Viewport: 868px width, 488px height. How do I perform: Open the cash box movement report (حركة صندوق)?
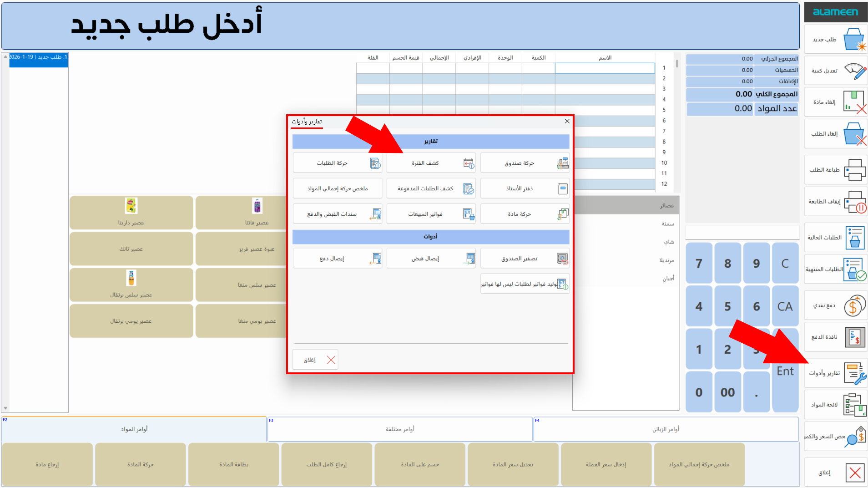pos(525,163)
